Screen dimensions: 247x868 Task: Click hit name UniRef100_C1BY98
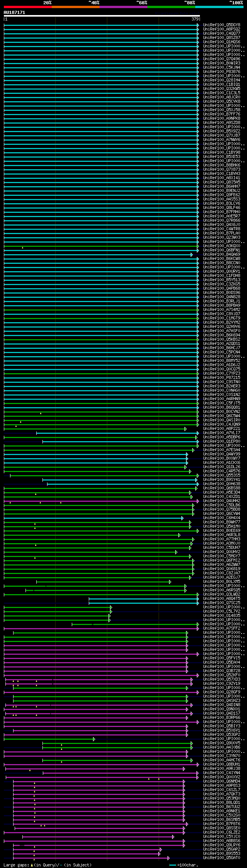pyautogui.click(x=222, y=153)
